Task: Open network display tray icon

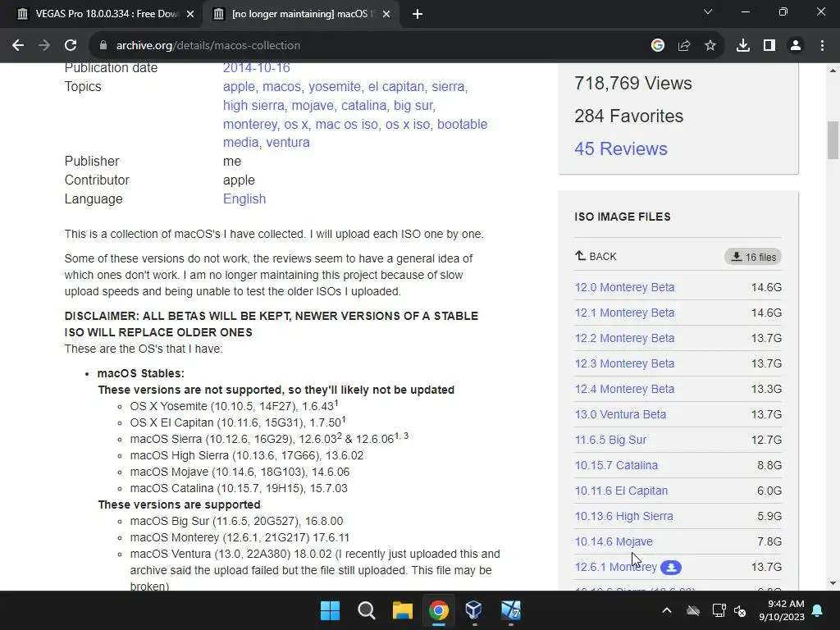Action: [x=719, y=610]
